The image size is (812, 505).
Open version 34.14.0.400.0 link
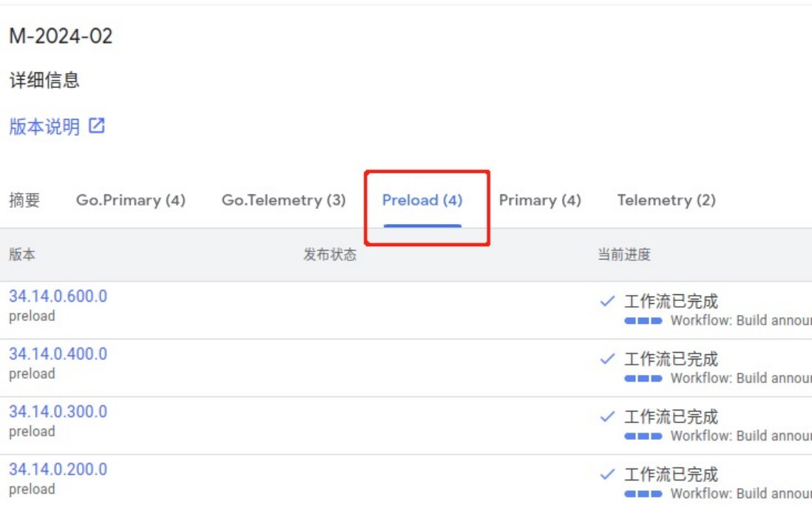(58, 353)
